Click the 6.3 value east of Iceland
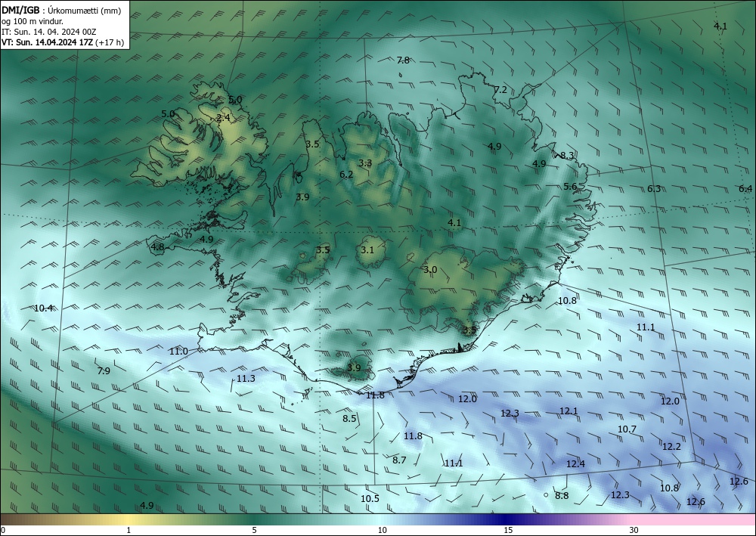The image size is (756, 536). 654,188
